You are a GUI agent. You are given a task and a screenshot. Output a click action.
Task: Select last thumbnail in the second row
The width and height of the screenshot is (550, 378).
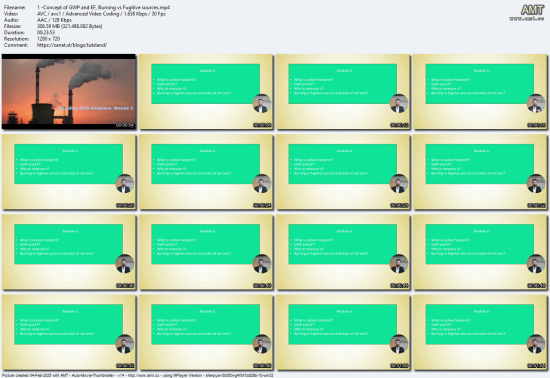point(480,172)
